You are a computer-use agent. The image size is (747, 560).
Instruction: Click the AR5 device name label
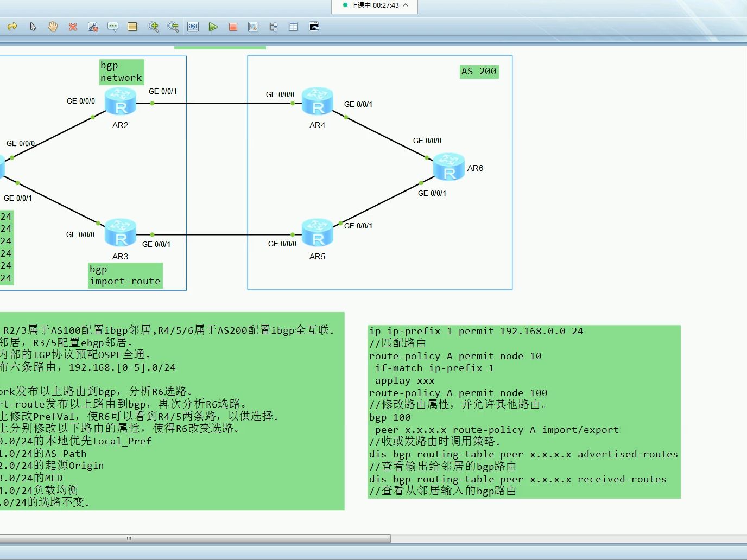tap(318, 257)
